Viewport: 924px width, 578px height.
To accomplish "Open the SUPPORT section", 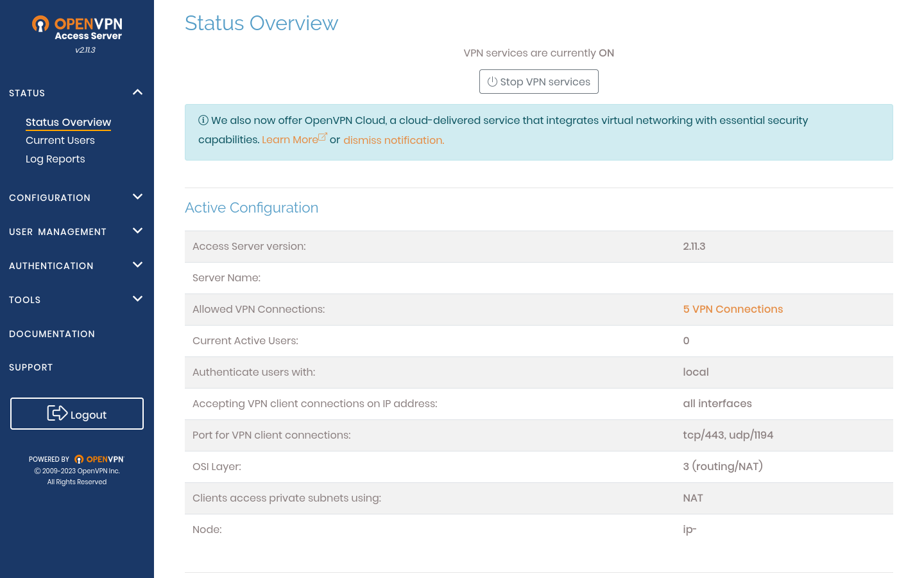I will pos(31,367).
